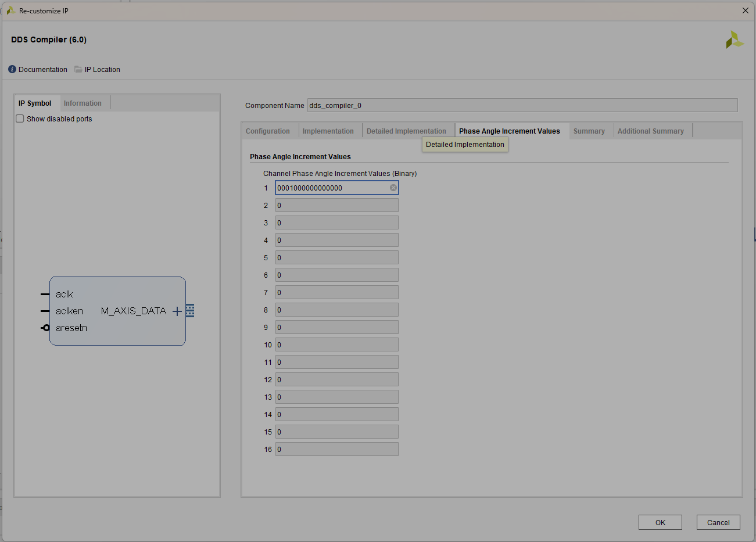Open the Documentation info icon

(x=12, y=69)
